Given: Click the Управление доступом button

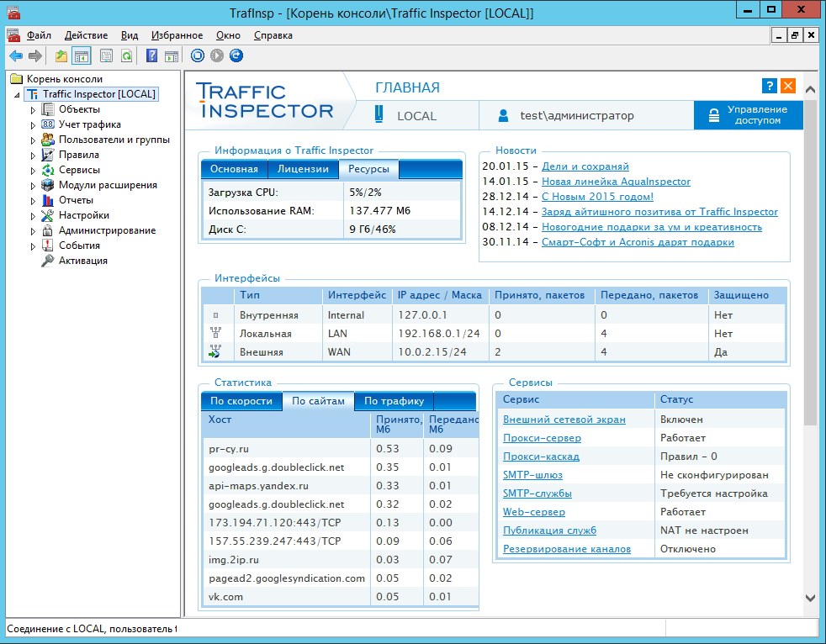Looking at the screenshot, I should (748, 115).
